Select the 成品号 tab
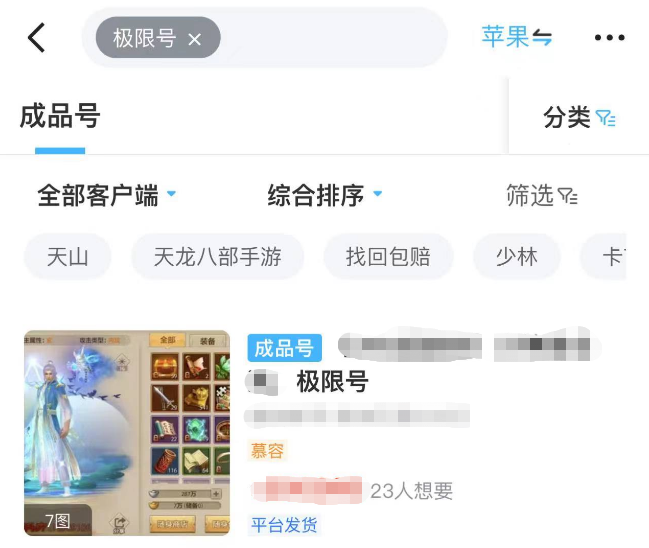Screen dimensions: 649x548 coord(60,116)
